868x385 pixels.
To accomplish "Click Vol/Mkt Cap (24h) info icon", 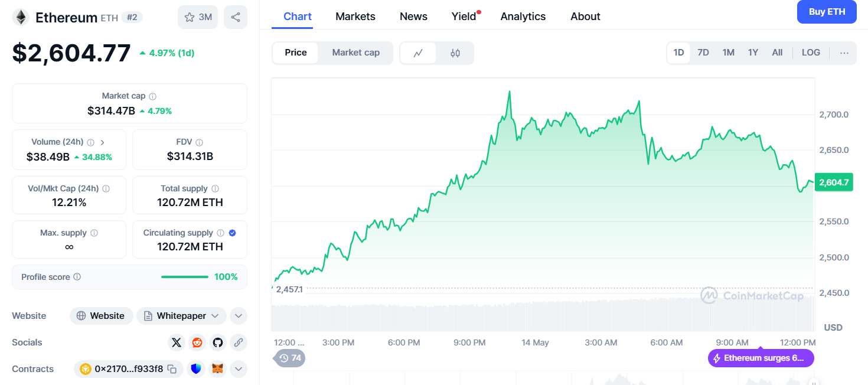I will click(x=106, y=189).
